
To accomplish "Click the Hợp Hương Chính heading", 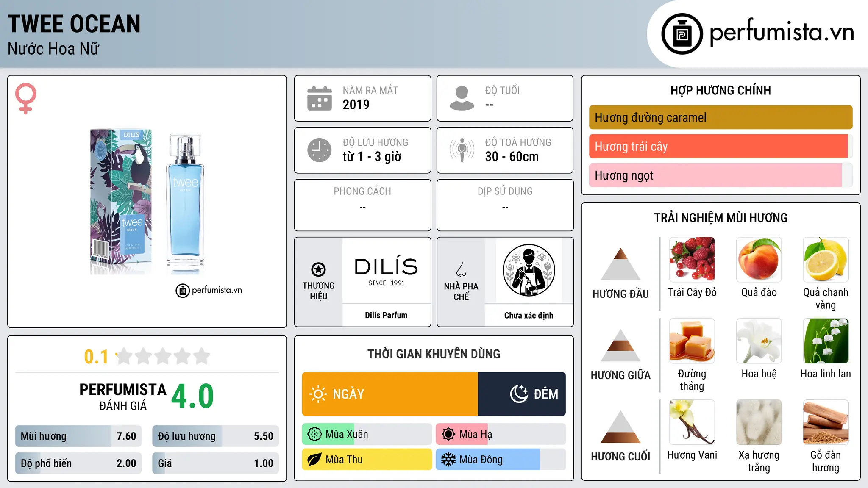I will (x=721, y=90).
